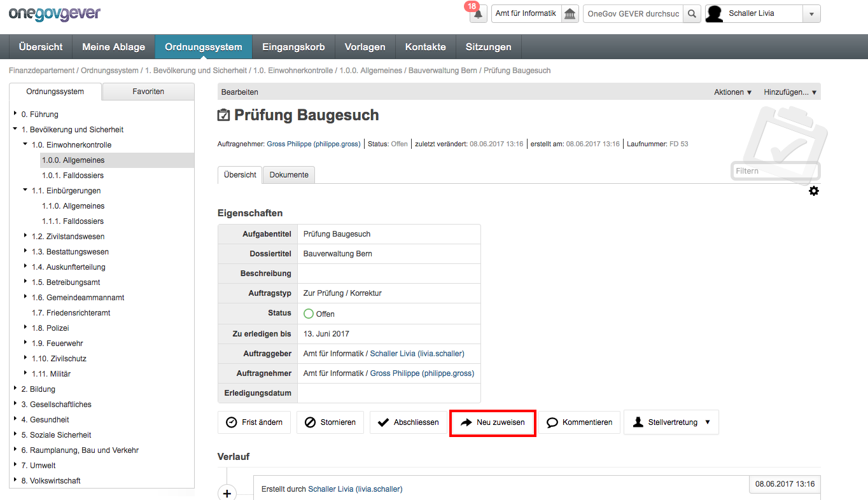
Task: Open Sitzungen
Action: tap(488, 47)
